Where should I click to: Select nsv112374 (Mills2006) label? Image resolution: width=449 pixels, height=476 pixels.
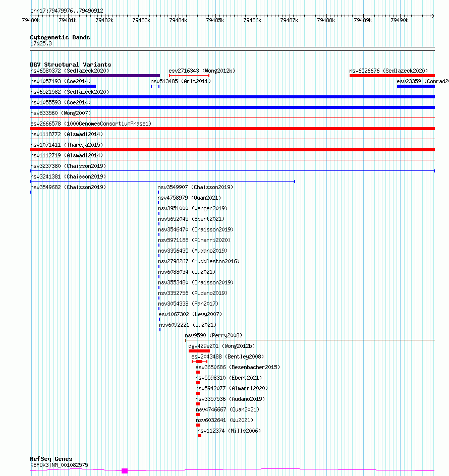[x=229, y=431]
